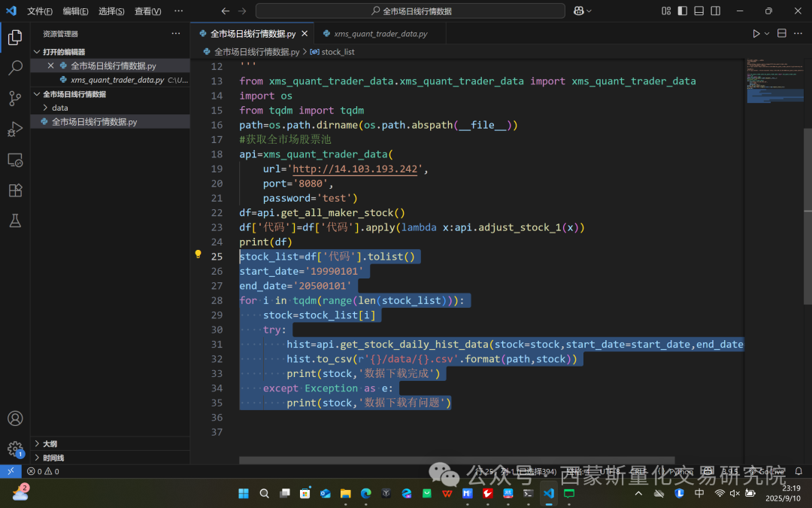Open the Run dropdown arrow
Image resolution: width=812 pixels, height=508 pixels.
tap(767, 34)
